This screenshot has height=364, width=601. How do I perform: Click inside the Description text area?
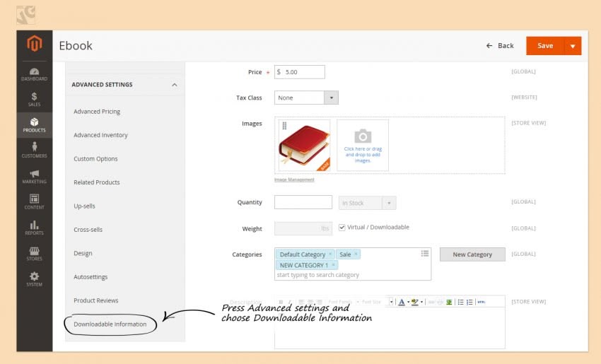point(390,328)
